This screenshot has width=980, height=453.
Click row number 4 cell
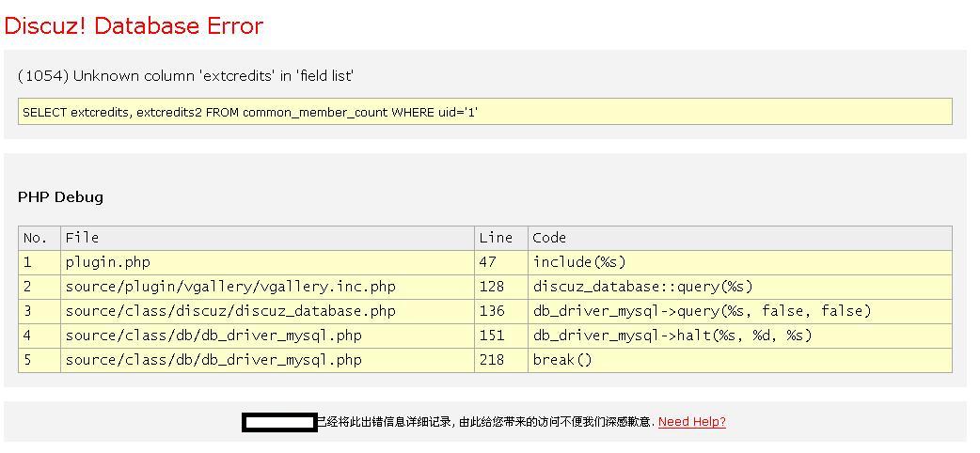[40, 336]
